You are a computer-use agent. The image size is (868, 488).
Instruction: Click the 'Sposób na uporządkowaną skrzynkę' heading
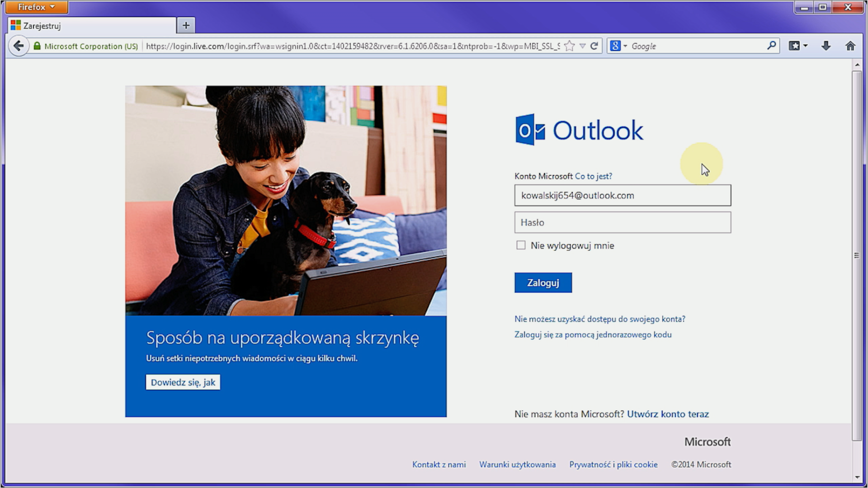coord(283,338)
